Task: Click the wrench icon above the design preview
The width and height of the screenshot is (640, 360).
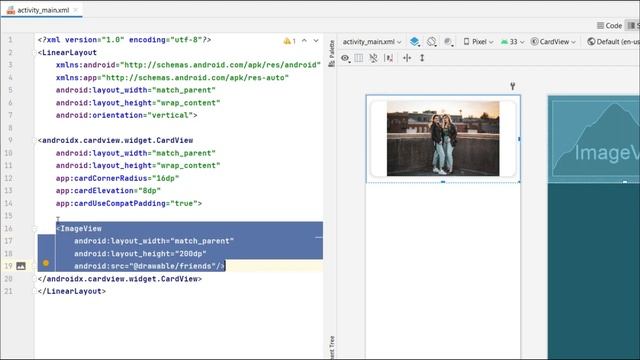Action: [x=513, y=86]
